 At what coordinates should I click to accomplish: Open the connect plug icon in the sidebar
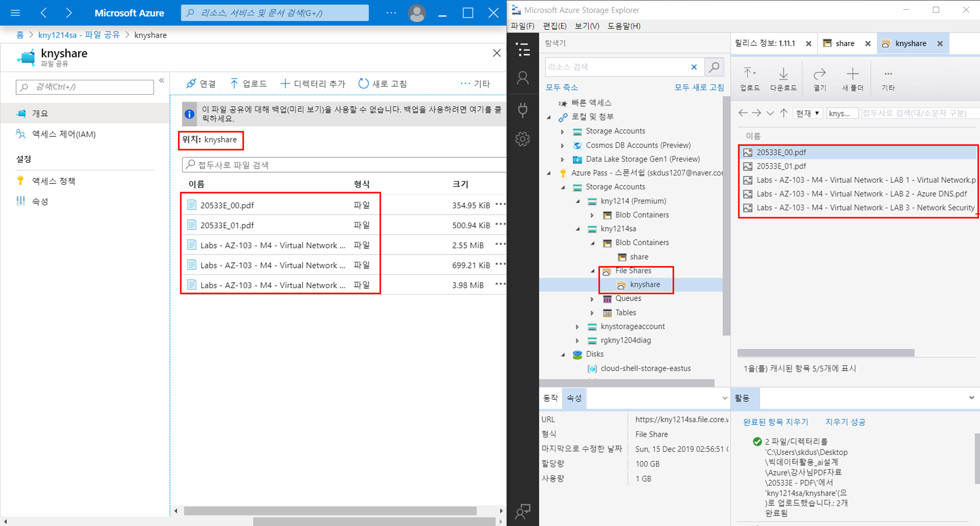(x=523, y=109)
